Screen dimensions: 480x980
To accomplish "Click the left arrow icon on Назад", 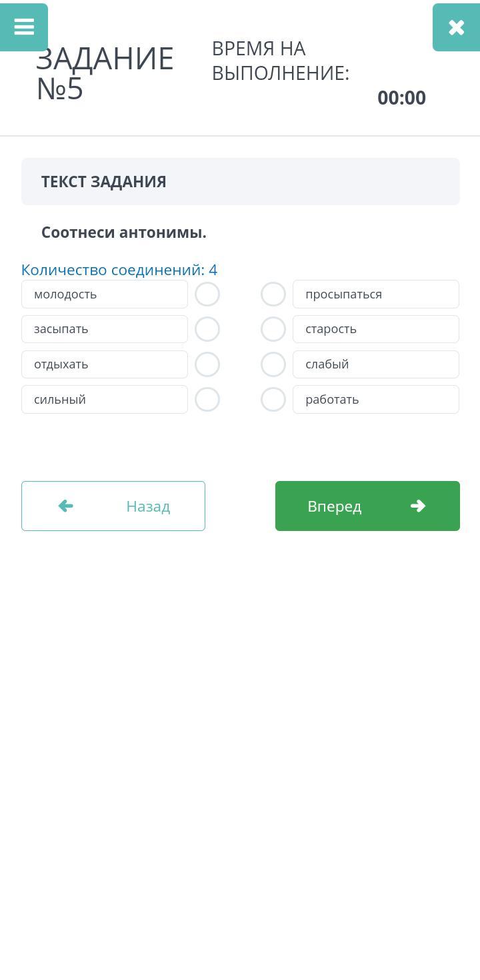I will pyautogui.click(x=65, y=506).
